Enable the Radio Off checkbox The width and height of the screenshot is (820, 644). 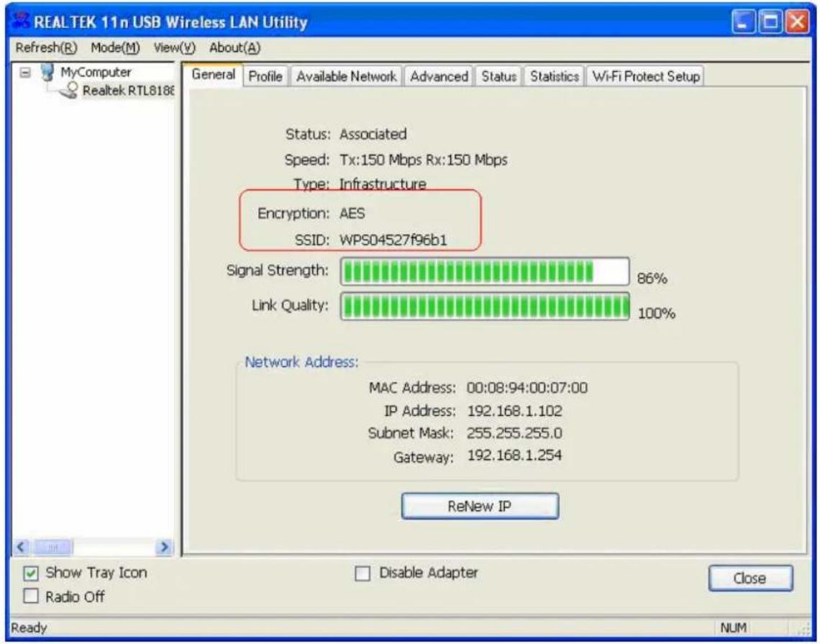(x=31, y=596)
